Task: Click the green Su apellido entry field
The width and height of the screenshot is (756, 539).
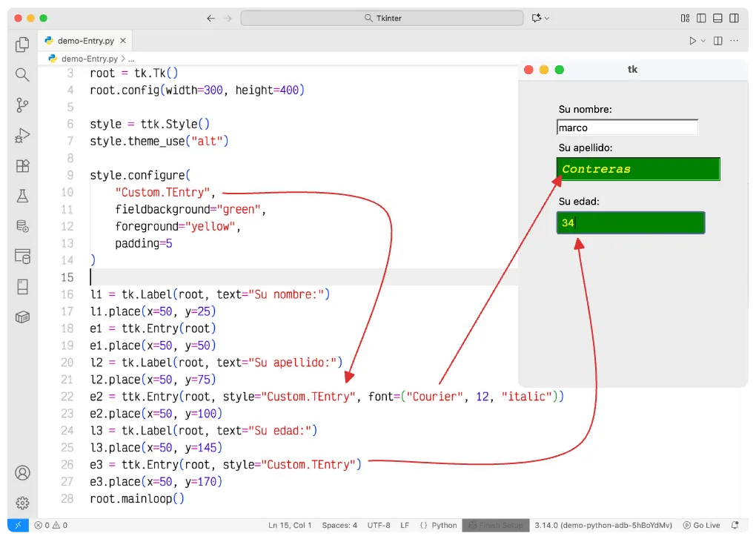Action: (638, 169)
